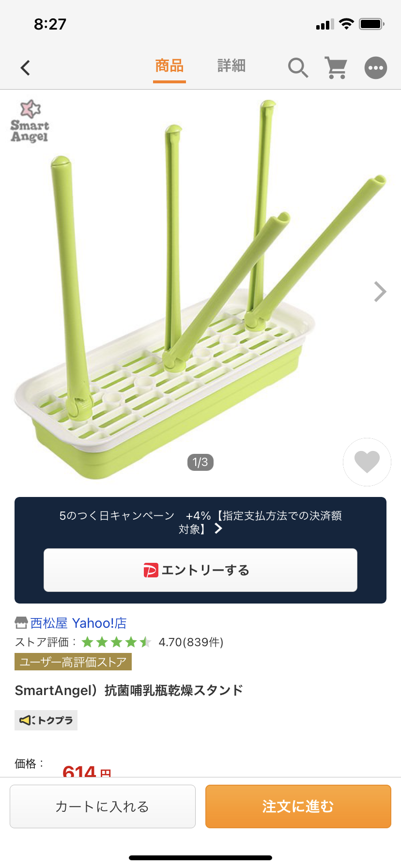Tap the トクプラ megaphone badge
Image resolution: width=401 pixels, height=868 pixels.
click(46, 720)
